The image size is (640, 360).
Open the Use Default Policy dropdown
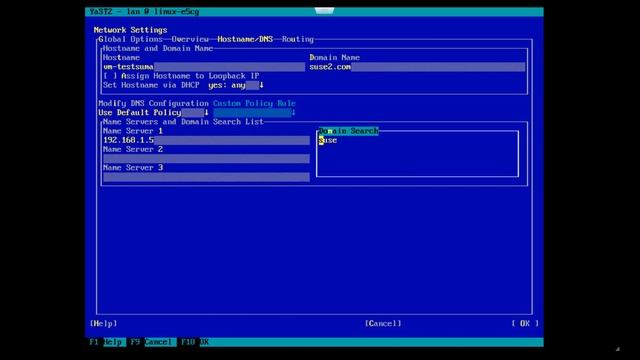(x=153, y=113)
